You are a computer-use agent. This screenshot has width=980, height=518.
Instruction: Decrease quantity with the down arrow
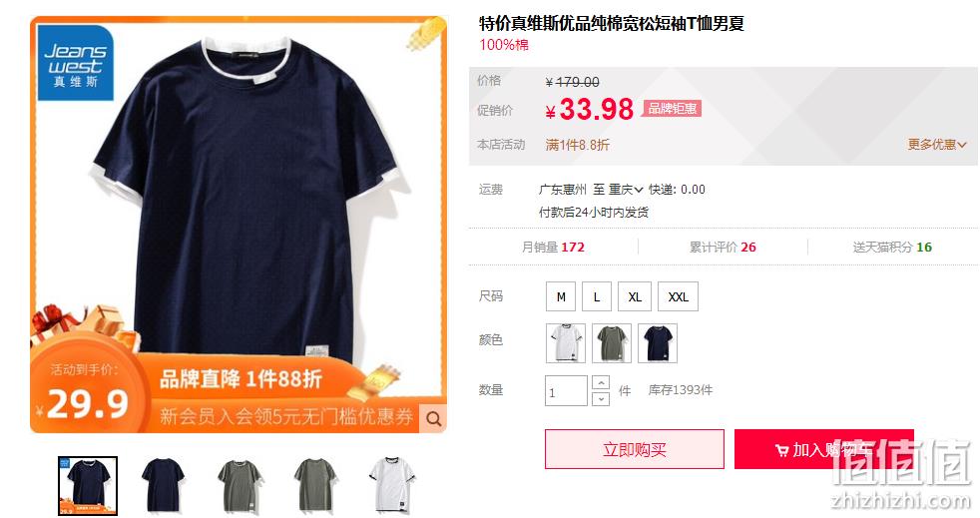tap(601, 398)
